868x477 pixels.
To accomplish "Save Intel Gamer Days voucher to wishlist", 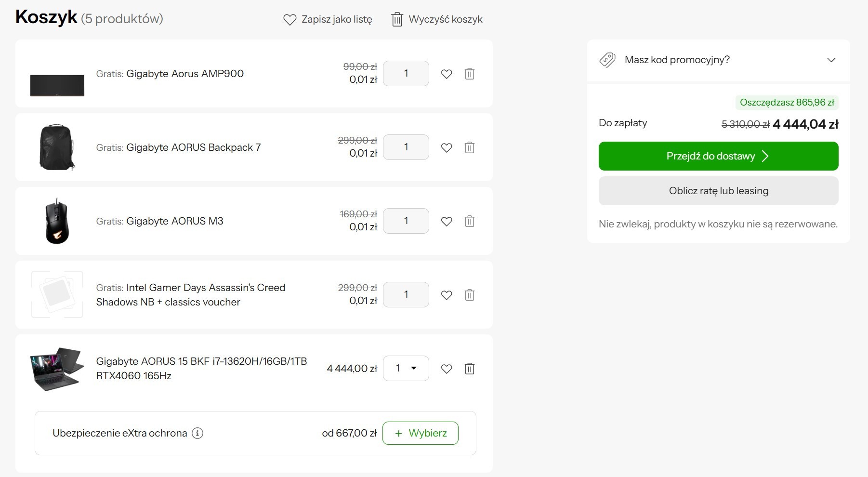I will tap(447, 295).
